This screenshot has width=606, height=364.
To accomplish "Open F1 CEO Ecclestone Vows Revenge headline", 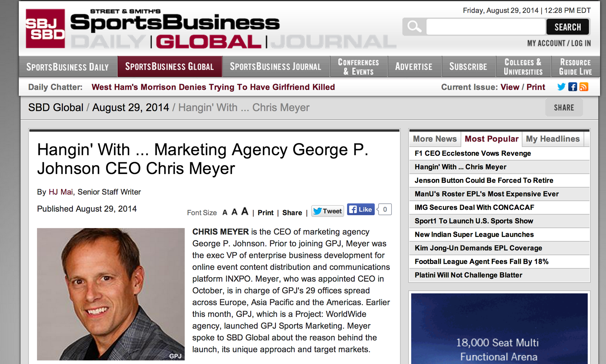I will 473,153.
